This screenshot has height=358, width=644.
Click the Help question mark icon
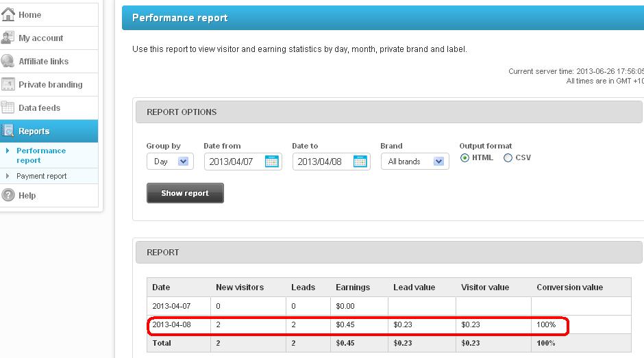coord(8,195)
